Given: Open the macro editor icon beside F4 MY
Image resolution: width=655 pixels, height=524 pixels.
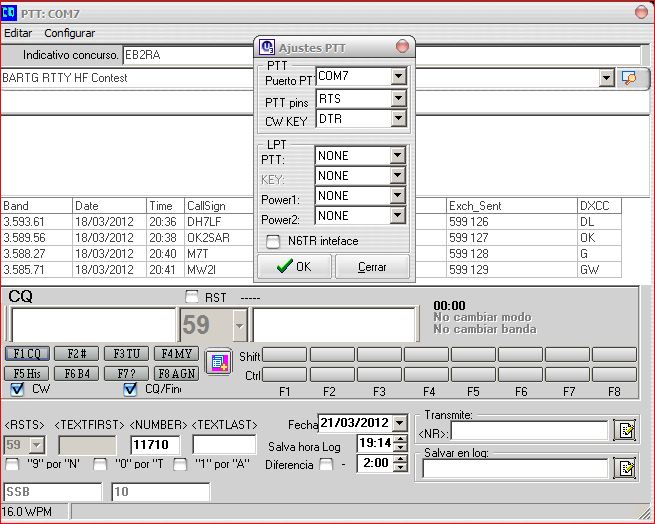Looking at the screenshot, I should [x=219, y=361].
